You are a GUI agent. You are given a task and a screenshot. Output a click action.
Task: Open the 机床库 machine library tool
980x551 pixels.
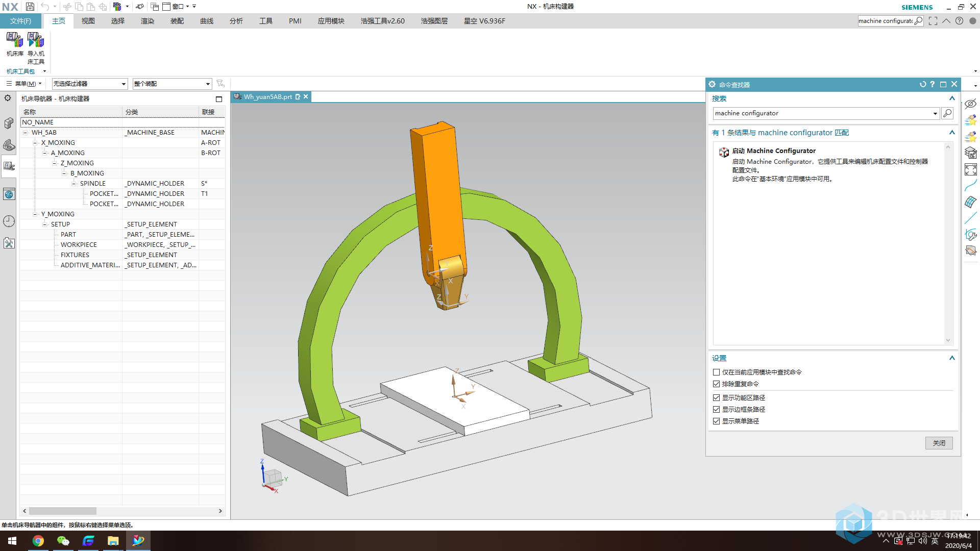[x=15, y=44]
